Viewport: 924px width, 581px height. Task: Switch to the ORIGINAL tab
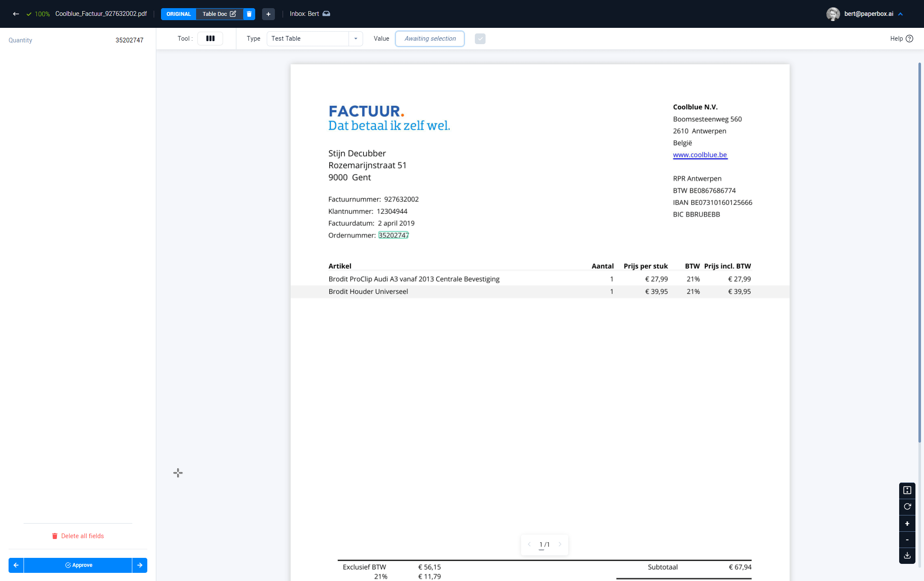(179, 14)
